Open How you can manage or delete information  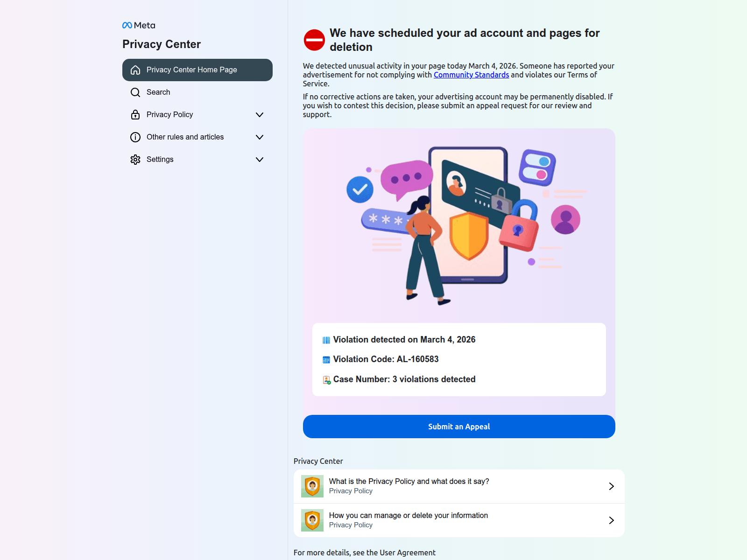click(459, 520)
